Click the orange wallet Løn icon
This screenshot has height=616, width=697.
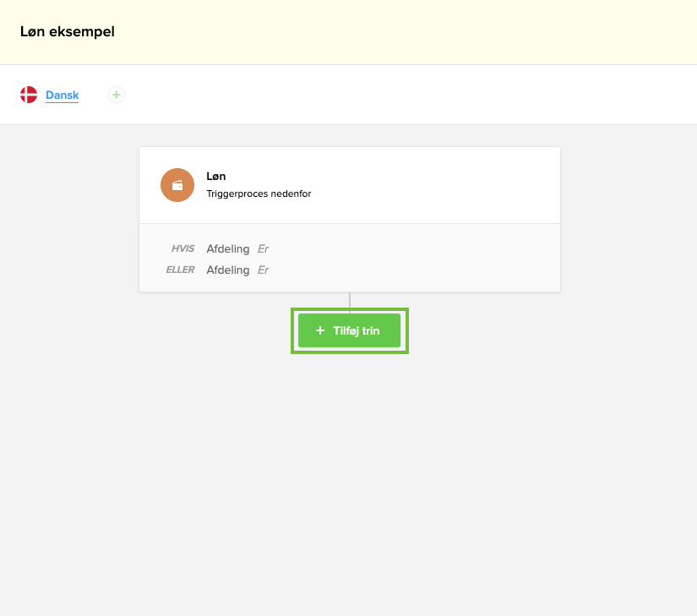point(177,185)
